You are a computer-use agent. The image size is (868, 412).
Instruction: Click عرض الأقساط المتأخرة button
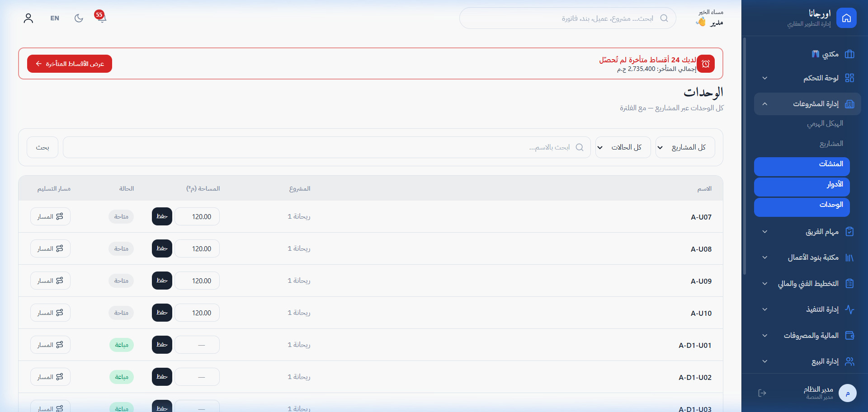pyautogui.click(x=70, y=64)
